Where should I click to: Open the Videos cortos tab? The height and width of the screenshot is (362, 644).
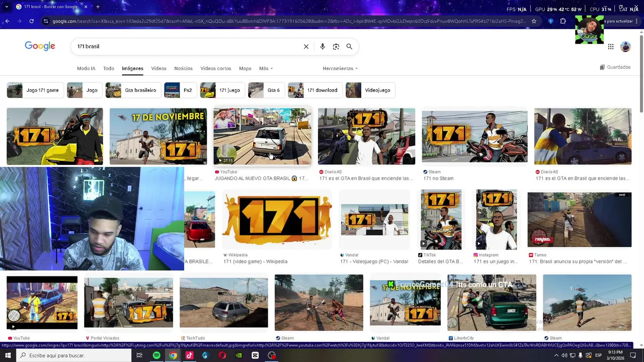[215, 68]
